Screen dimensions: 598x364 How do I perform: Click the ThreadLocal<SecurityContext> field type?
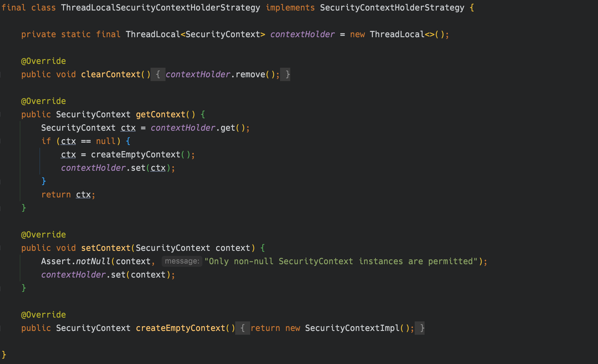[x=195, y=34]
